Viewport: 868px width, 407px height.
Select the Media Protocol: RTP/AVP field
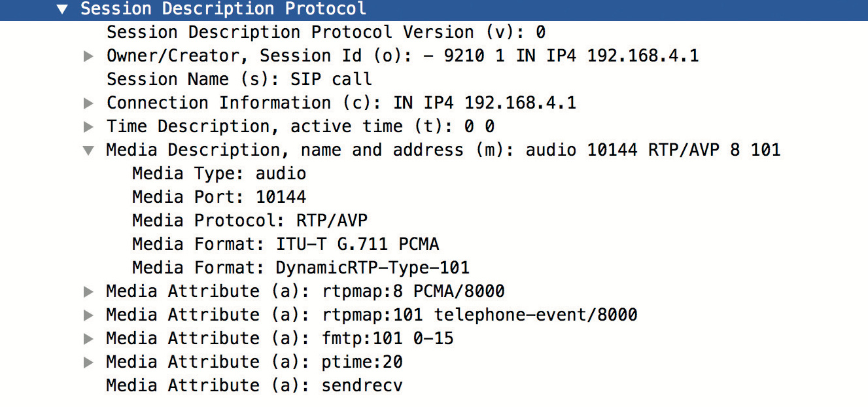[249, 221]
